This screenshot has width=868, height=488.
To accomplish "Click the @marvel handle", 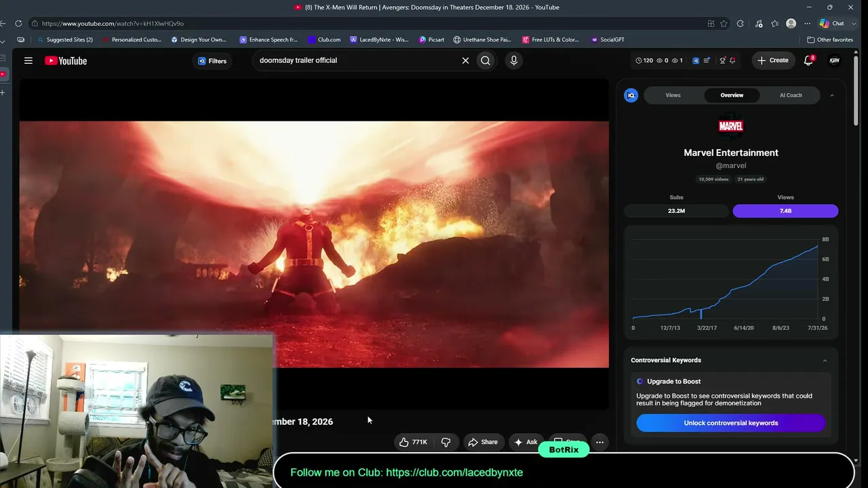I will [x=731, y=165].
